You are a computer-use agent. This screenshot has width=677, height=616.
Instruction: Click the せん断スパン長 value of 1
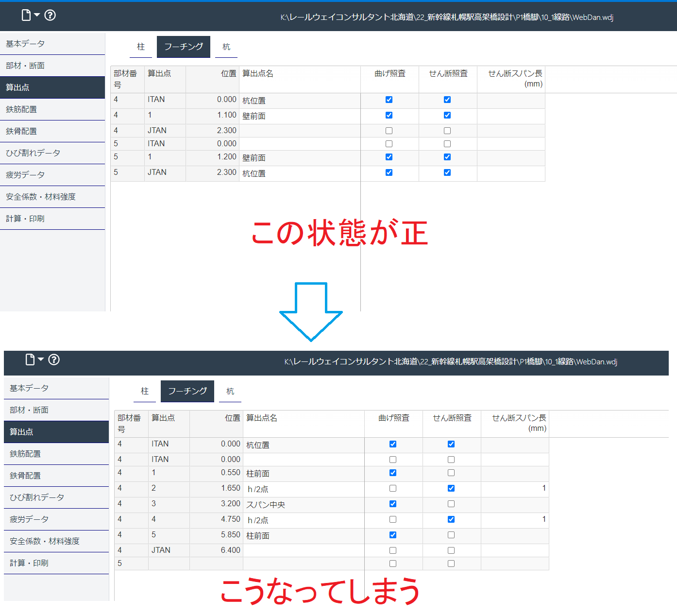click(x=544, y=488)
